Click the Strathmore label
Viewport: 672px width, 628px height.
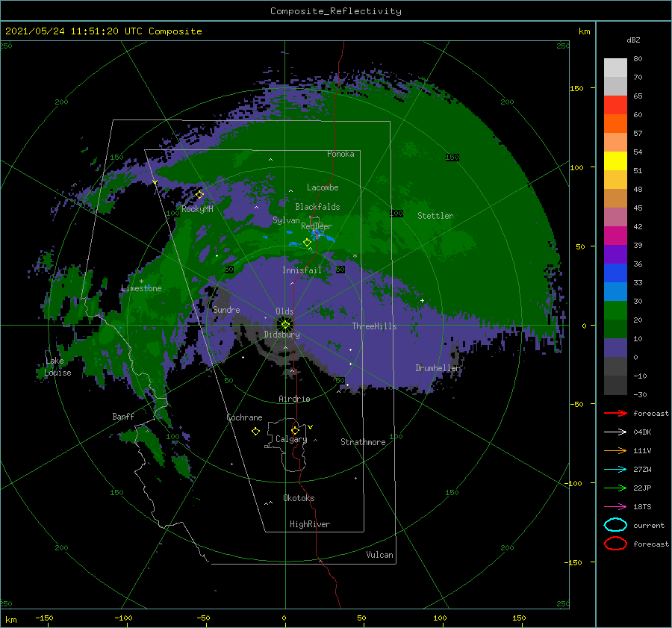[x=363, y=442]
